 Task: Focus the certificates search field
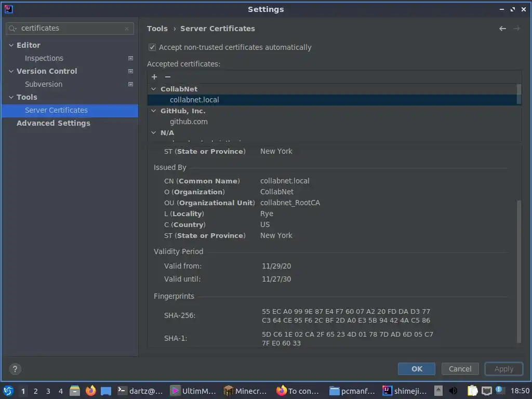click(70, 29)
